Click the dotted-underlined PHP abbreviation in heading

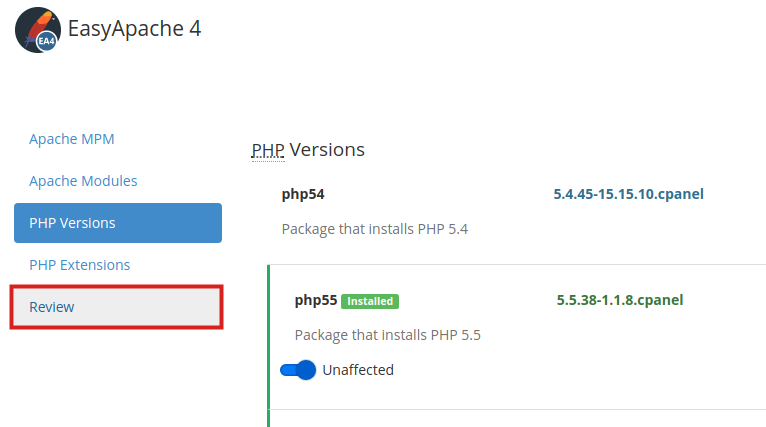(x=268, y=150)
